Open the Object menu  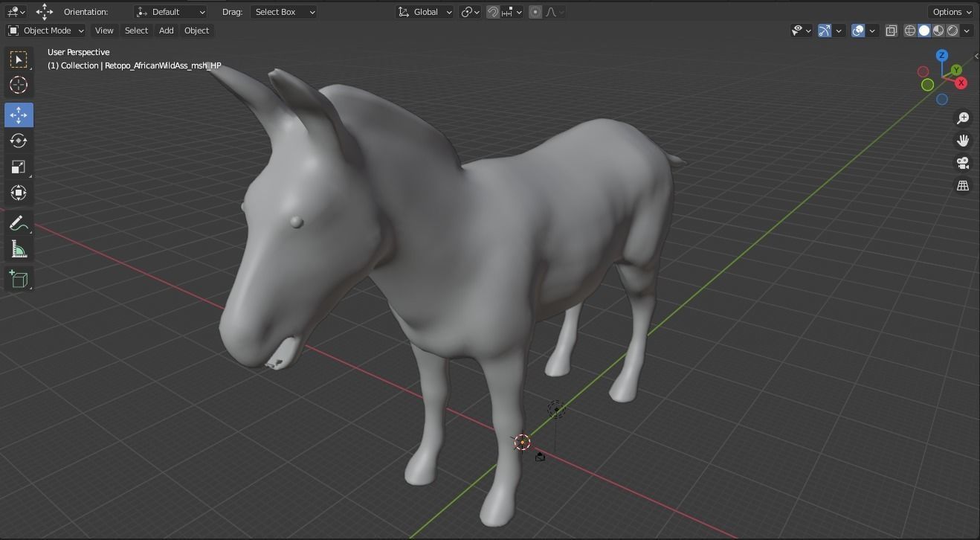(x=196, y=30)
